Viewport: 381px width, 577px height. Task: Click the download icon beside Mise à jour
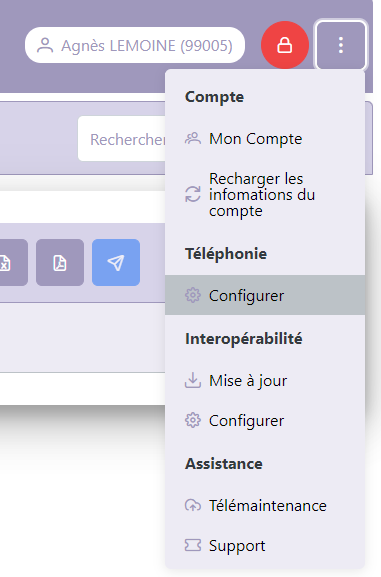click(x=193, y=380)
